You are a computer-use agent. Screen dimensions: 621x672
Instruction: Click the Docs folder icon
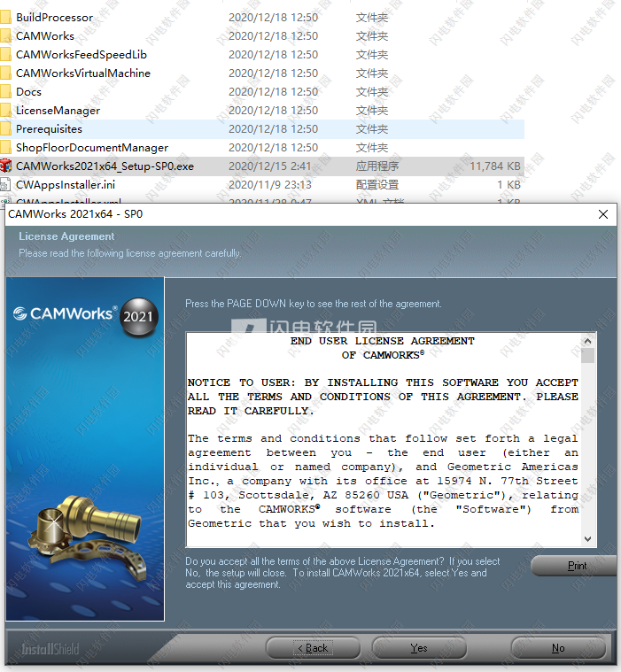[x=5, y=91]
